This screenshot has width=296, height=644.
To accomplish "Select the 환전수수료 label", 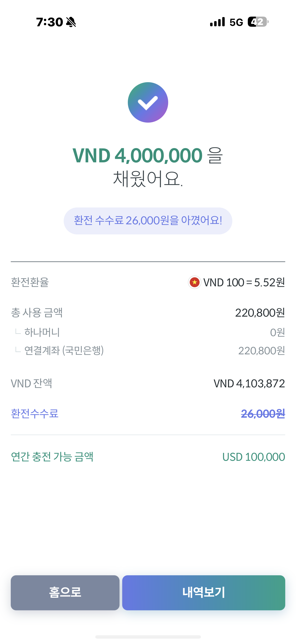I will [35, 413].
